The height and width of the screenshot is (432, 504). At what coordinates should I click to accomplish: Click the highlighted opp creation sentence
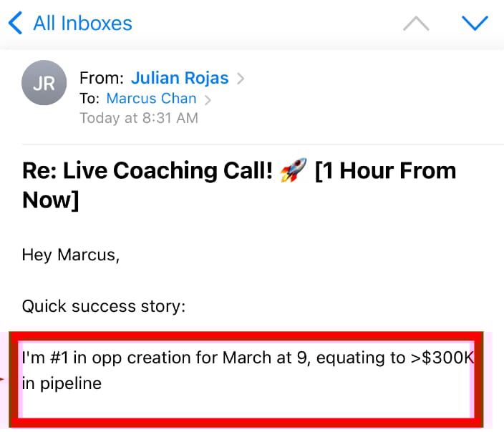[248, 370]
